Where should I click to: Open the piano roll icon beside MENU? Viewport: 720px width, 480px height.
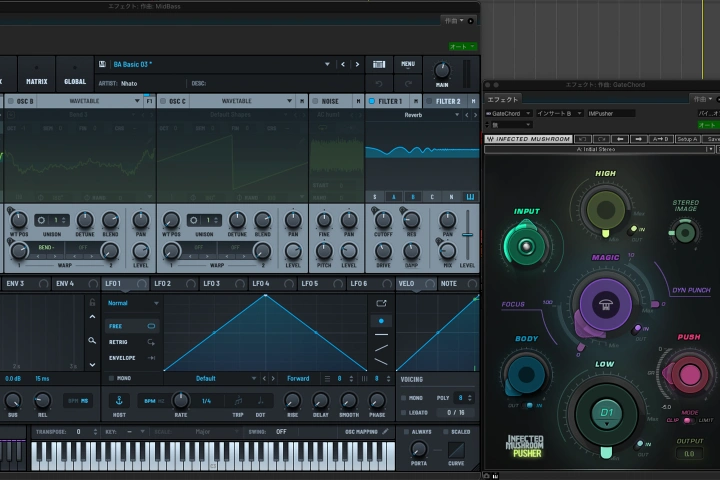(x=379, y=64)
